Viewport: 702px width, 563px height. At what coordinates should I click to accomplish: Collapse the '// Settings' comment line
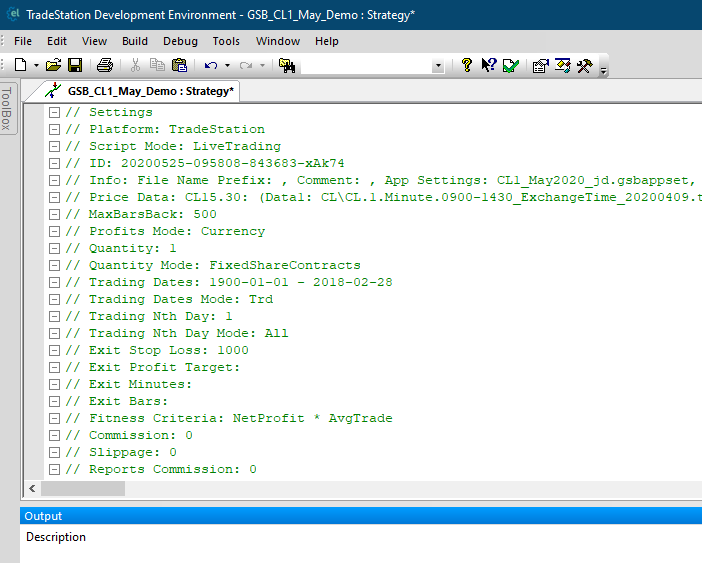55,112
